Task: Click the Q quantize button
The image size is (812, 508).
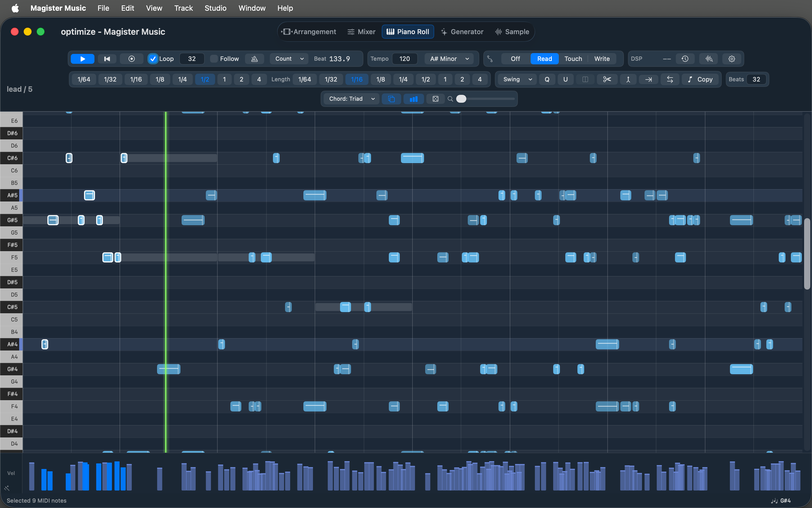Action: 547,79
